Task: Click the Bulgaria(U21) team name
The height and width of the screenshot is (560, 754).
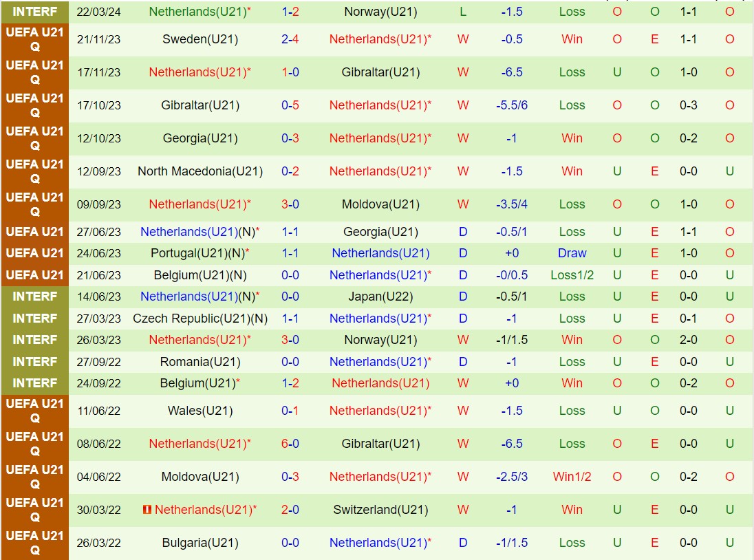Action: point(200,543)
